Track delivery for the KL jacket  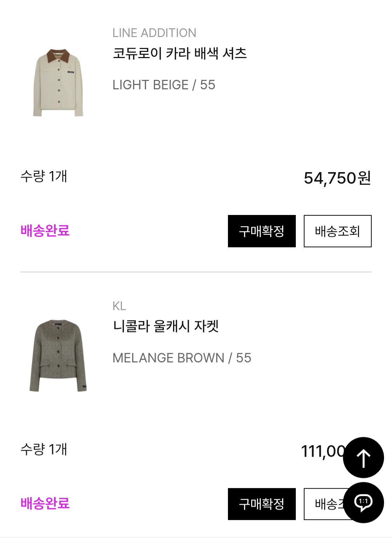tap(324, 504)
